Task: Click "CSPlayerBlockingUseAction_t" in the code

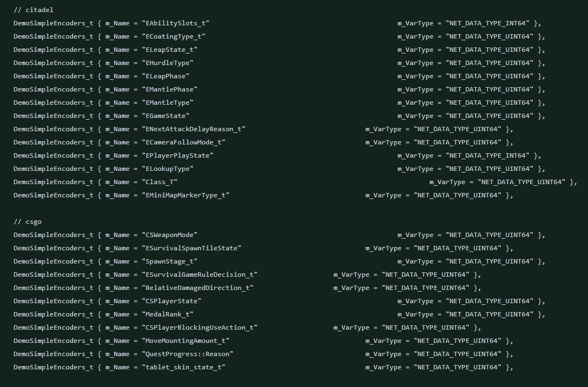Action: (x=199, y=327)
